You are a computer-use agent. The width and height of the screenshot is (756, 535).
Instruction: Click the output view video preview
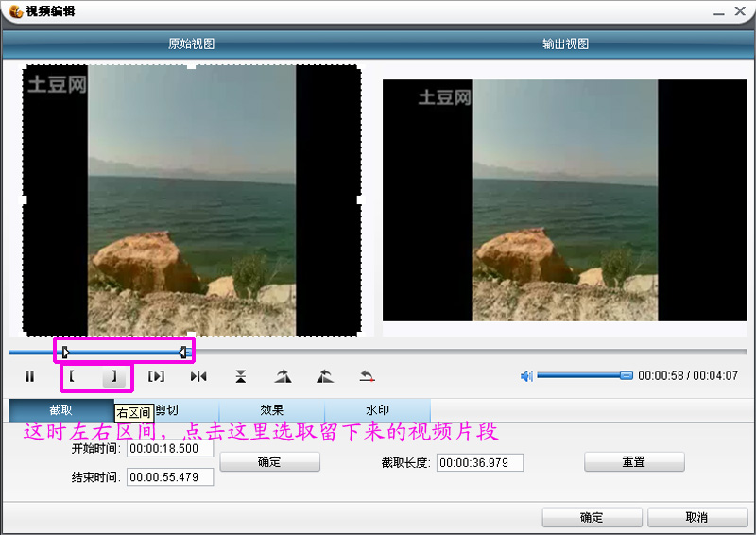click(x=564, y=200)
